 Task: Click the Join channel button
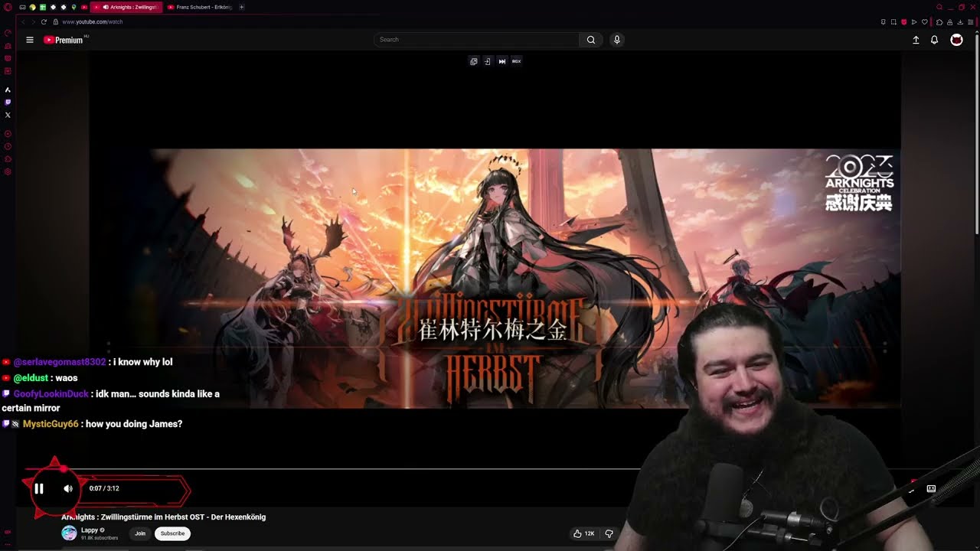140,533
